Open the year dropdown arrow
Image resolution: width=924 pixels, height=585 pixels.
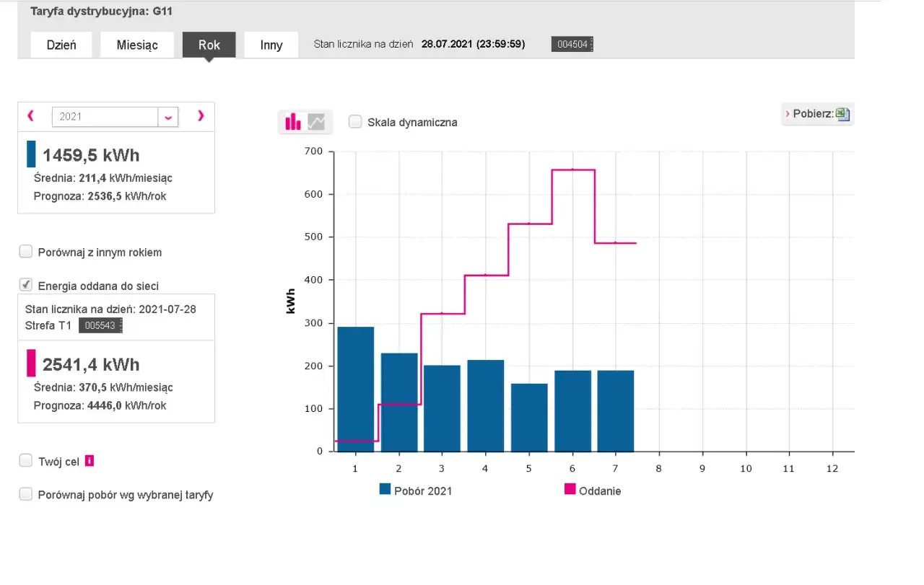[x=168, y=117]
